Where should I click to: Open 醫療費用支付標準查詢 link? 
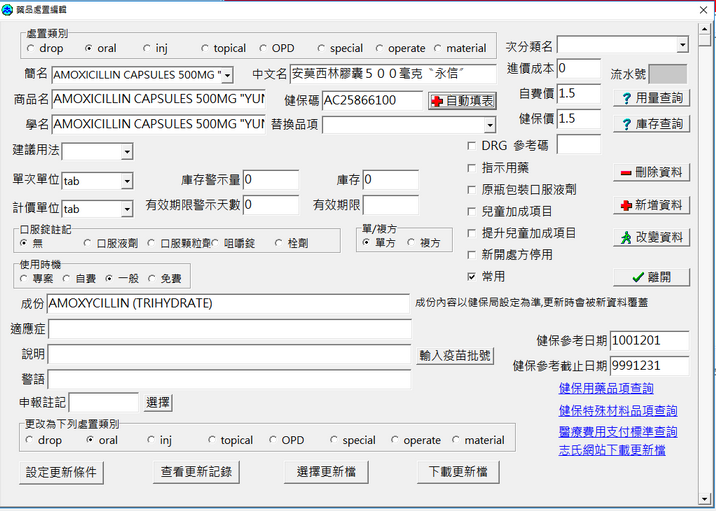pyautogui.click(x=618, y=432)
